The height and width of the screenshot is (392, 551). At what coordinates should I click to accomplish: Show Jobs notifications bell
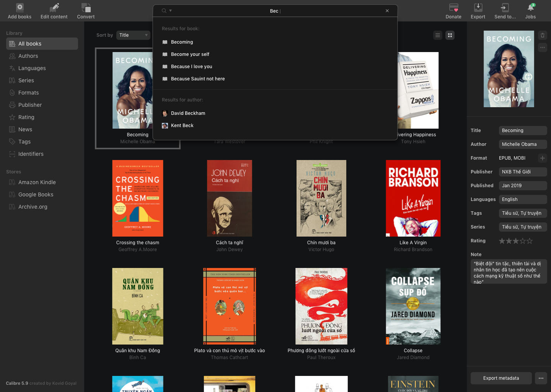[x=531, y=8]
